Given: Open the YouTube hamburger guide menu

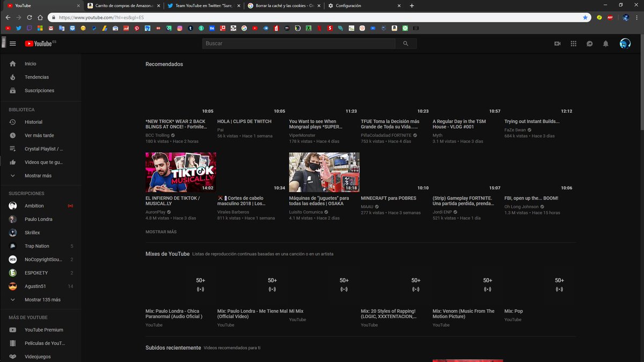Looking at the screenshot, I should 13,43.
